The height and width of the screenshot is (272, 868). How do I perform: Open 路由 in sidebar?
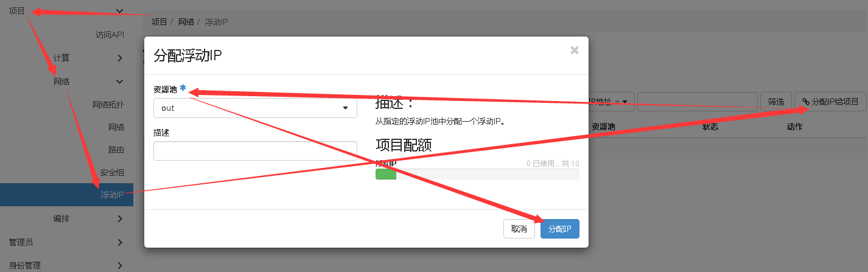[116, 150]
